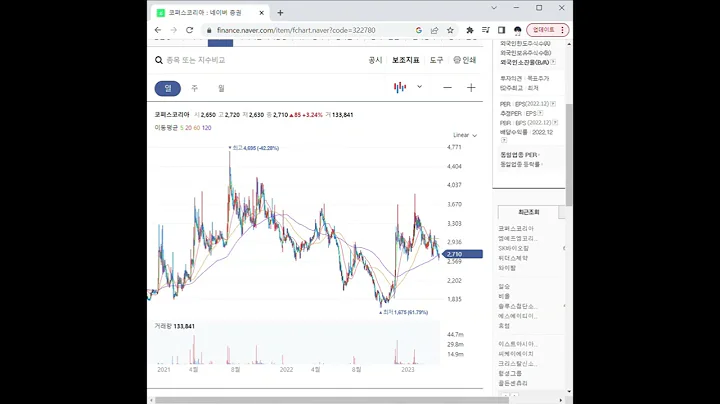Reload the current page
Viewport: 720px width, 404px height.
tap(189, 30)
